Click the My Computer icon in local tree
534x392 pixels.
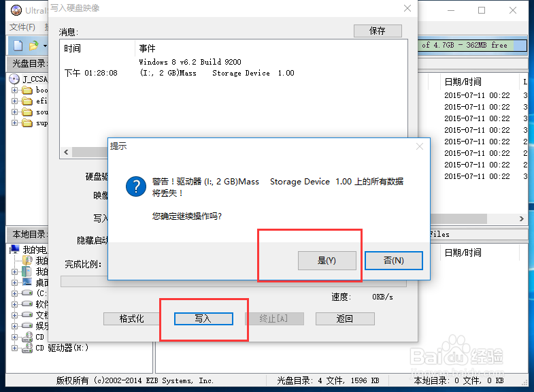coord(14,249)
